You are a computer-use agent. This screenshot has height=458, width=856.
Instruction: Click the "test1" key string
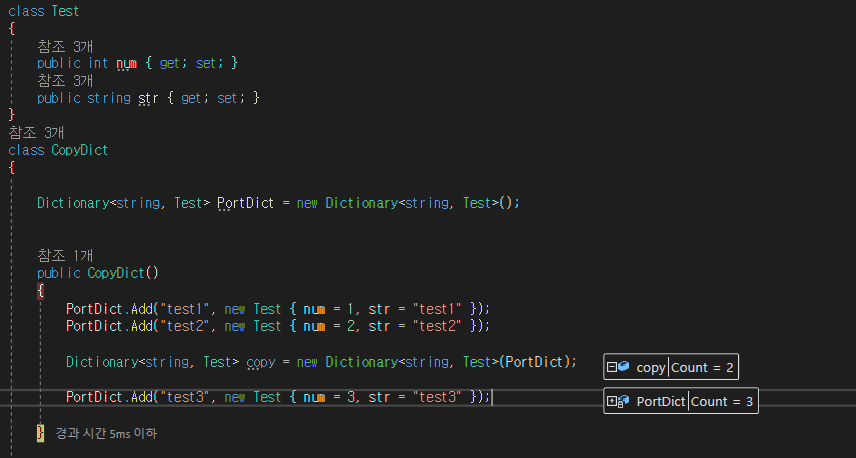point(185,309)
